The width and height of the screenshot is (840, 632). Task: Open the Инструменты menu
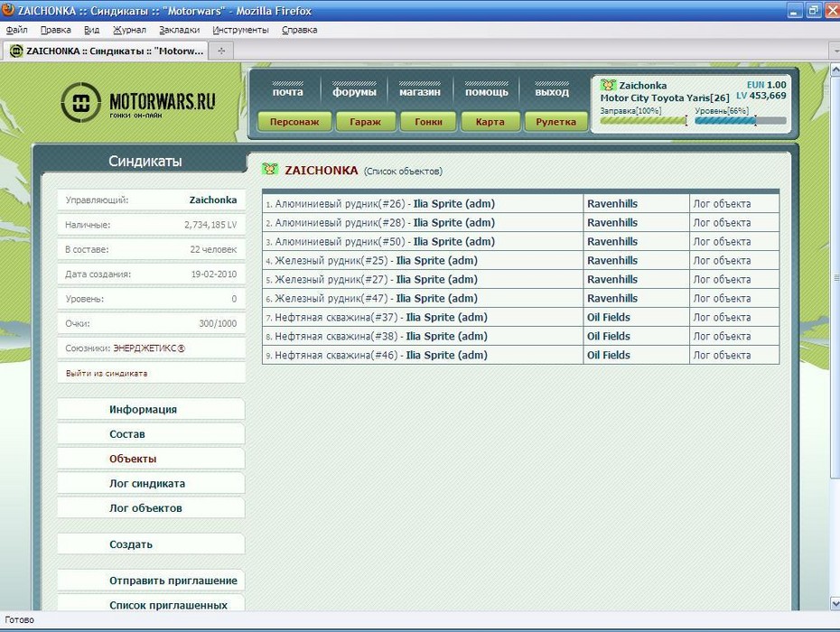point(240,30)
